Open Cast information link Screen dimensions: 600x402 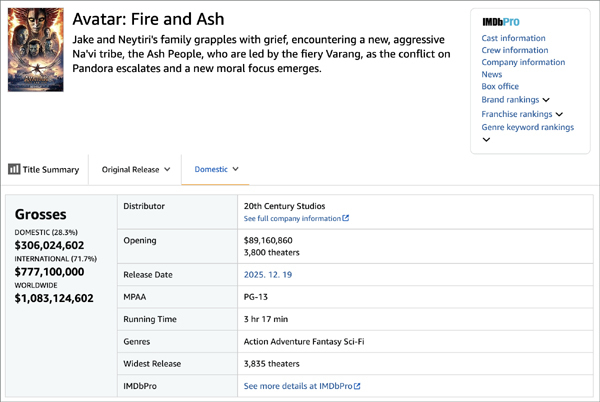pos(513,38)
